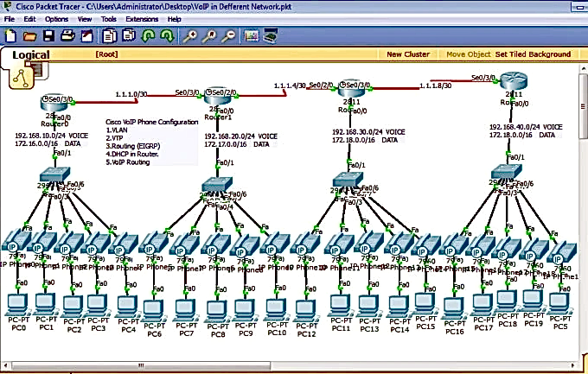Image resolution: width=588 pixels, height=374 pixels.
Task: Open the Options menu
Action: coord(56,18)
